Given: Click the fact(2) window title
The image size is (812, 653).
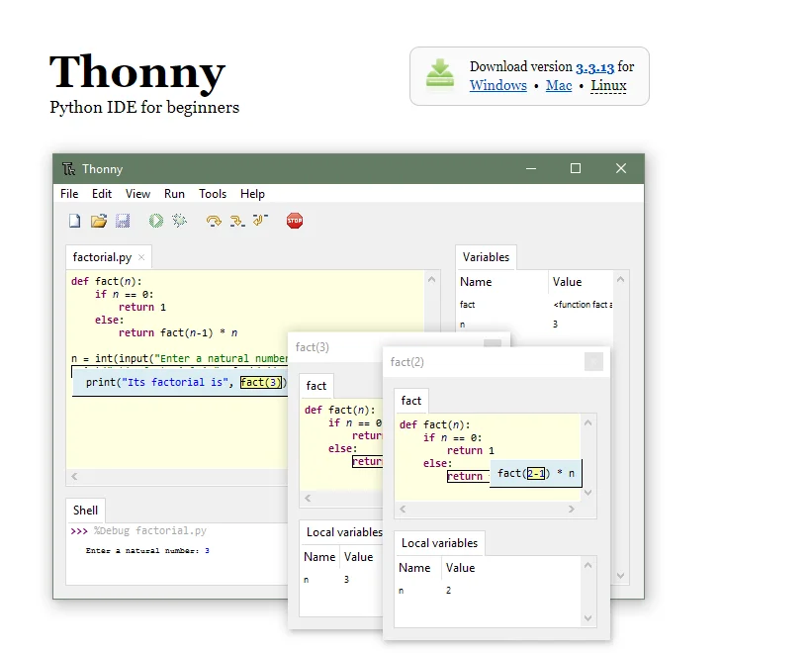Looking at the screenshot, I should [407, 362].
